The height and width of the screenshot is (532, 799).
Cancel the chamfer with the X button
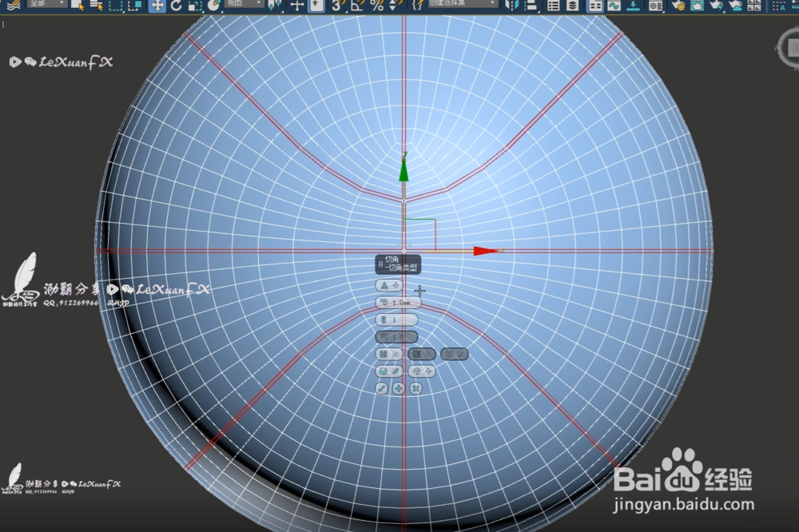pos(415,389)
